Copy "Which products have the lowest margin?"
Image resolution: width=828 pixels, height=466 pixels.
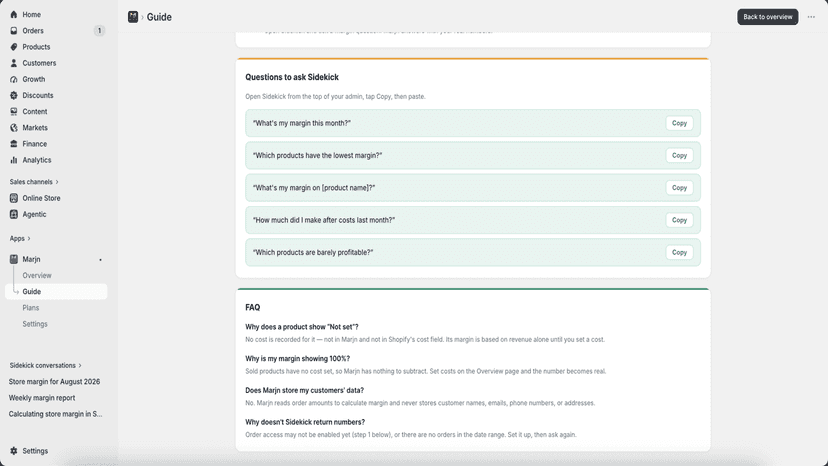tap(679, 155)
